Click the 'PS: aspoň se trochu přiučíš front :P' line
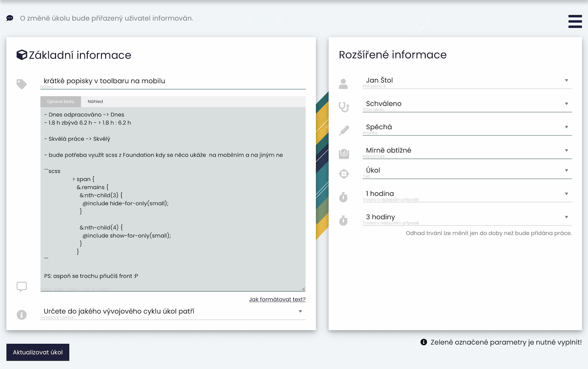Screen dimensions: 588x369 pos(91,276)
